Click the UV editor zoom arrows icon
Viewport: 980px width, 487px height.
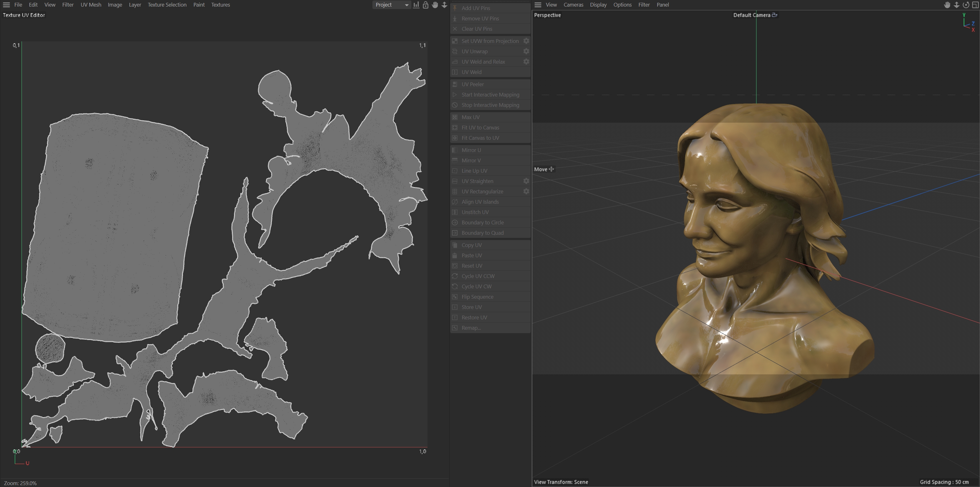444,5
